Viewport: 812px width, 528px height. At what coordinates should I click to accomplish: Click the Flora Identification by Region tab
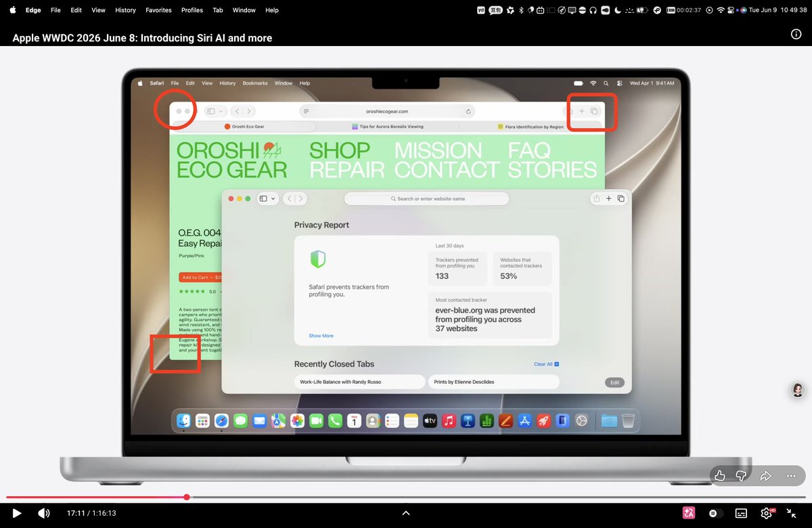tap(530, 127)
